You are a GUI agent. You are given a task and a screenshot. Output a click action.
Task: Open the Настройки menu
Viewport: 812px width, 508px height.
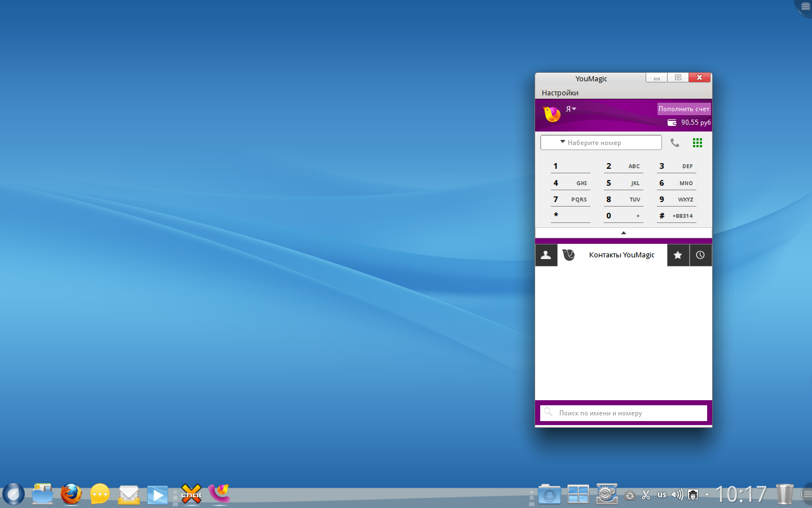pos(560,93)
